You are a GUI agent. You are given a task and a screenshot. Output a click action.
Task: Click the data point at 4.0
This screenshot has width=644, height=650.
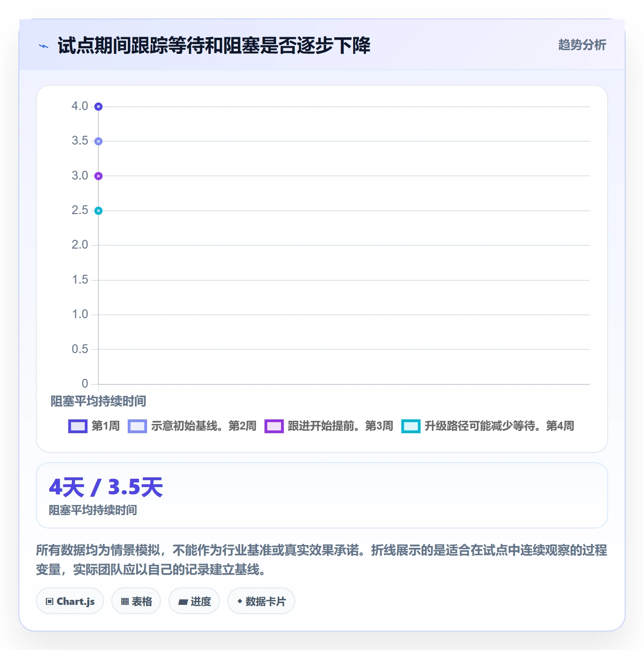pos(98,107)
